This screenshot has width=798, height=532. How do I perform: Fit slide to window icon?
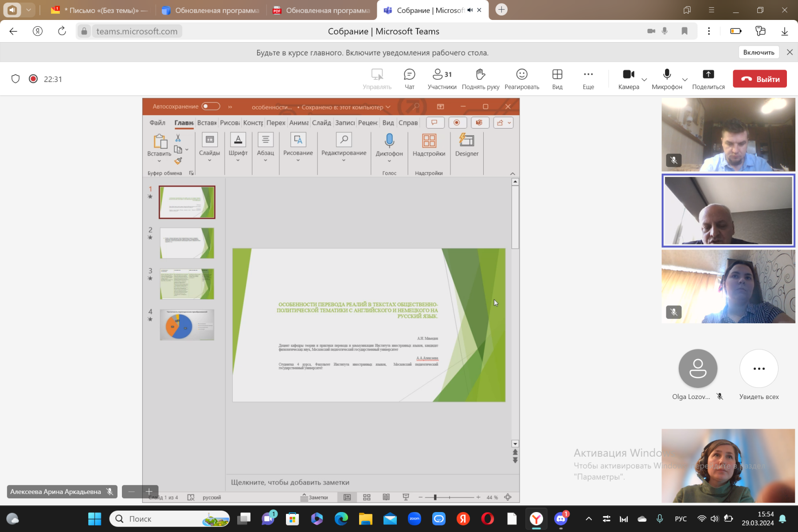click(508, 497)
